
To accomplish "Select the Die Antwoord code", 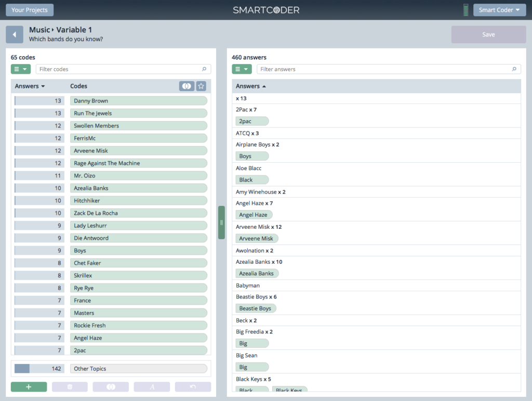I will coord(139,238).
